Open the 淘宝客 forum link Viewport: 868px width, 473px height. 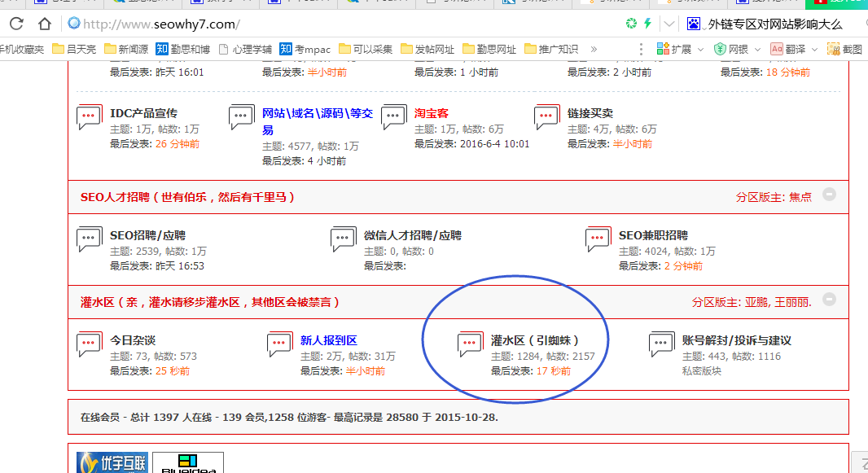tap(431, 113)
